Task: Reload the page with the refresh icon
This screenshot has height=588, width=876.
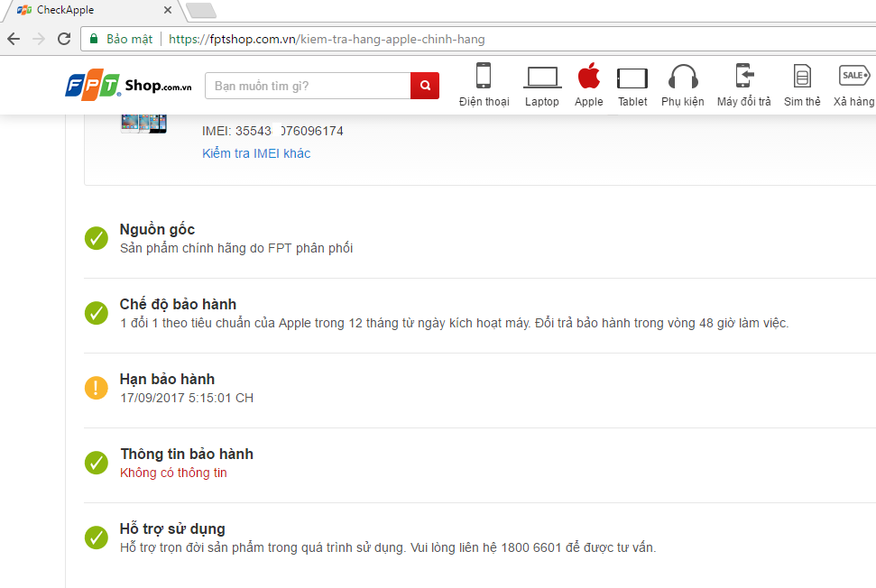Action: click(64, 39)
